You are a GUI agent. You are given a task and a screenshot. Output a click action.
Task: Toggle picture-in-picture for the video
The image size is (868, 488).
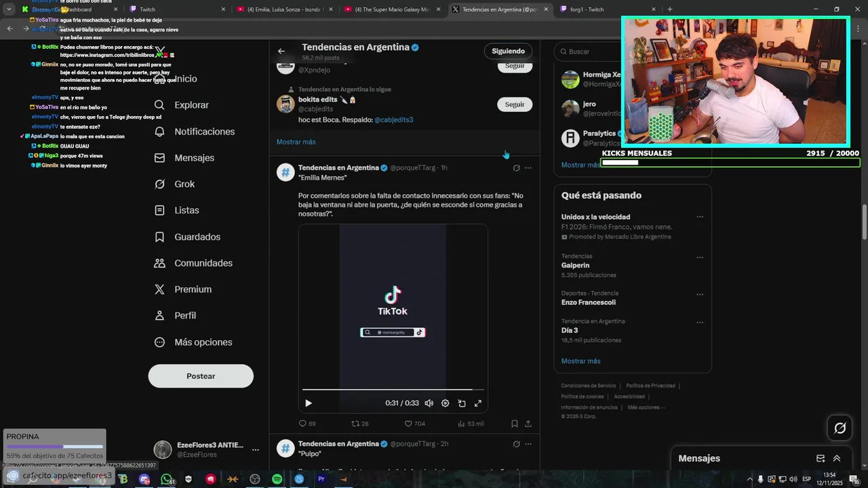point(462,403)
